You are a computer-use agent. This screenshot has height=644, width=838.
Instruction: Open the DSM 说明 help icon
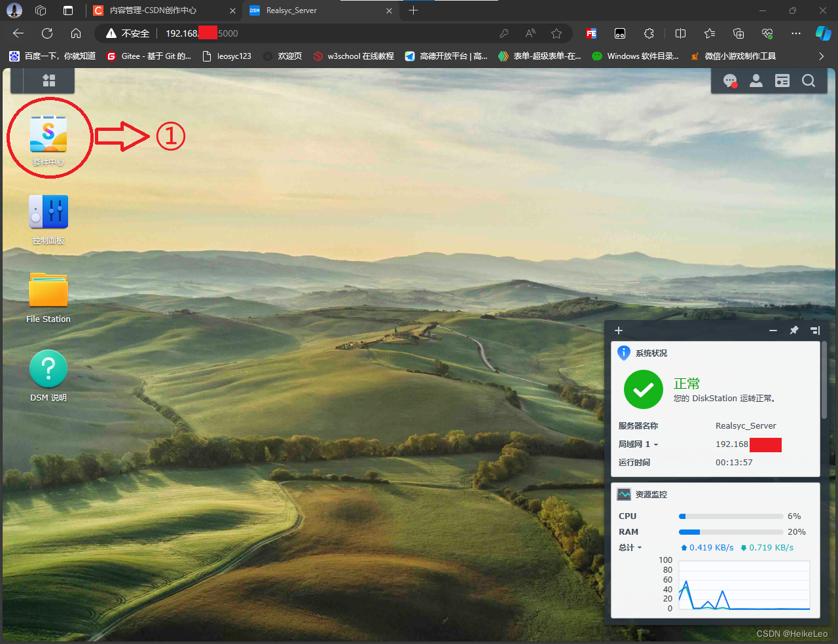tap(48, 368)
